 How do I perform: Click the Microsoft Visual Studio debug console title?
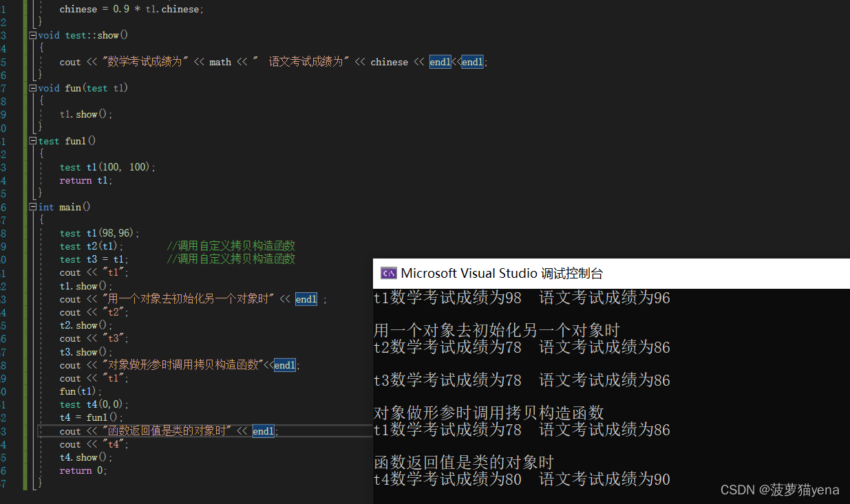click(502, 273)
